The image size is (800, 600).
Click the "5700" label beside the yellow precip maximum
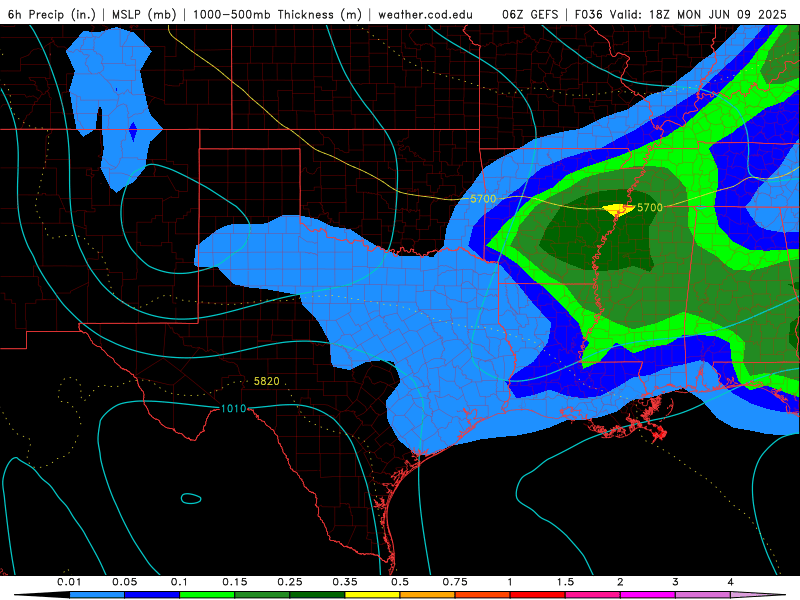coord(649,207)
